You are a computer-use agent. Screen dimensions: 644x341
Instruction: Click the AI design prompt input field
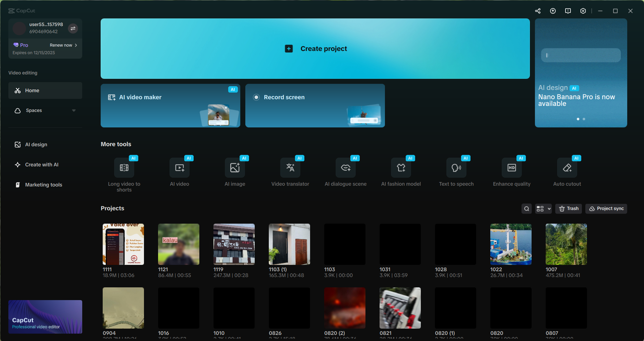pyautogui.click(x=581, y=55)
